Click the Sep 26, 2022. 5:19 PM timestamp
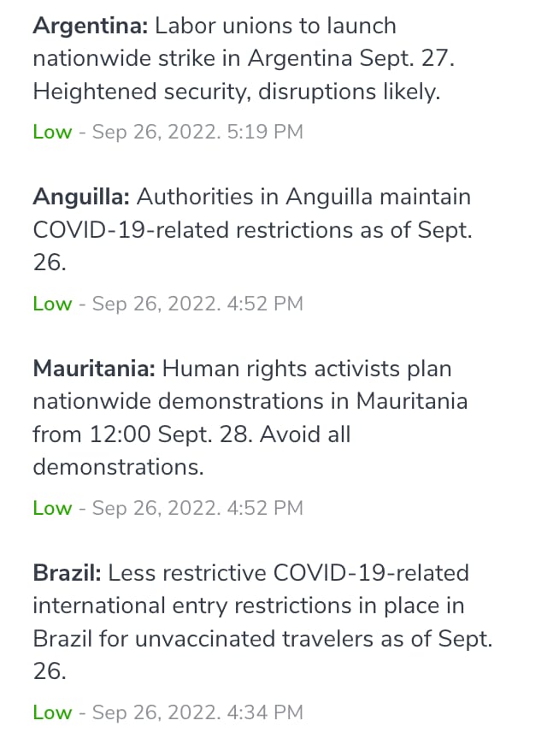The height and width of the screenshot is (756, 559). tap(197, 132)
